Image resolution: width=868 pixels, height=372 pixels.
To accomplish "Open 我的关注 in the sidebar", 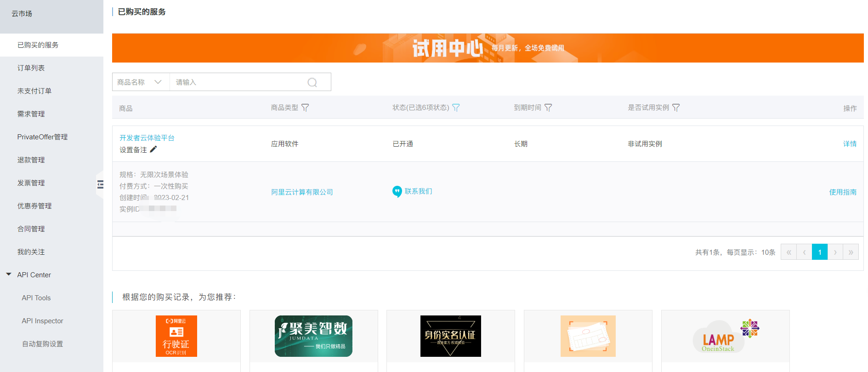I will pos(51,252).
